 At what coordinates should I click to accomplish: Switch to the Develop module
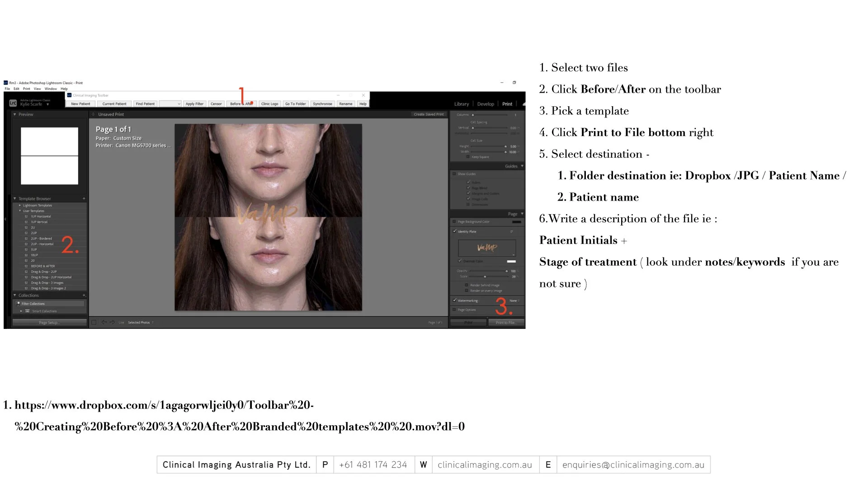(x=486, y=104)
